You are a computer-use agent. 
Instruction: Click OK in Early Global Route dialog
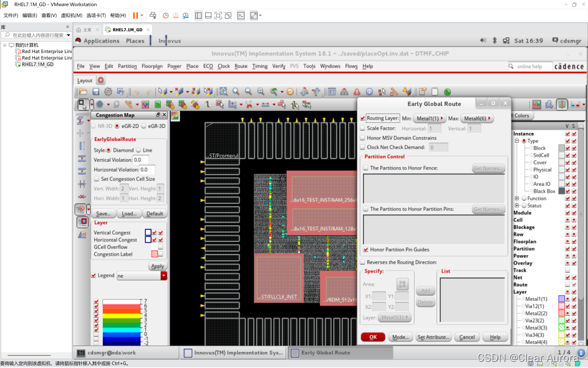pyautogui.click(x=373, y=337)
